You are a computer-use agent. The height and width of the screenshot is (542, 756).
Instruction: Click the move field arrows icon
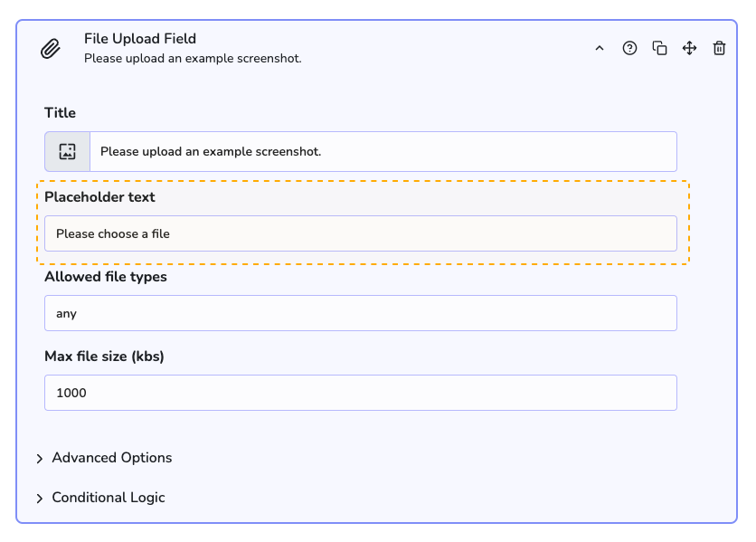point(689,49)
